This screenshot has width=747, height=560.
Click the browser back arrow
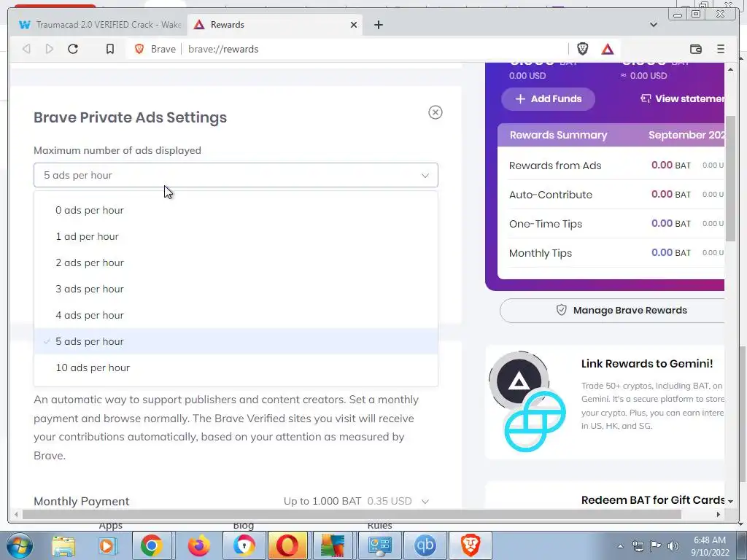click(x=27, y=49)
